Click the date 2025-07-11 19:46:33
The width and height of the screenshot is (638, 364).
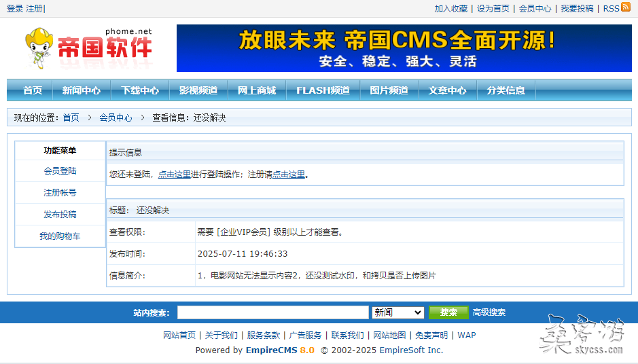click(243, 254)
